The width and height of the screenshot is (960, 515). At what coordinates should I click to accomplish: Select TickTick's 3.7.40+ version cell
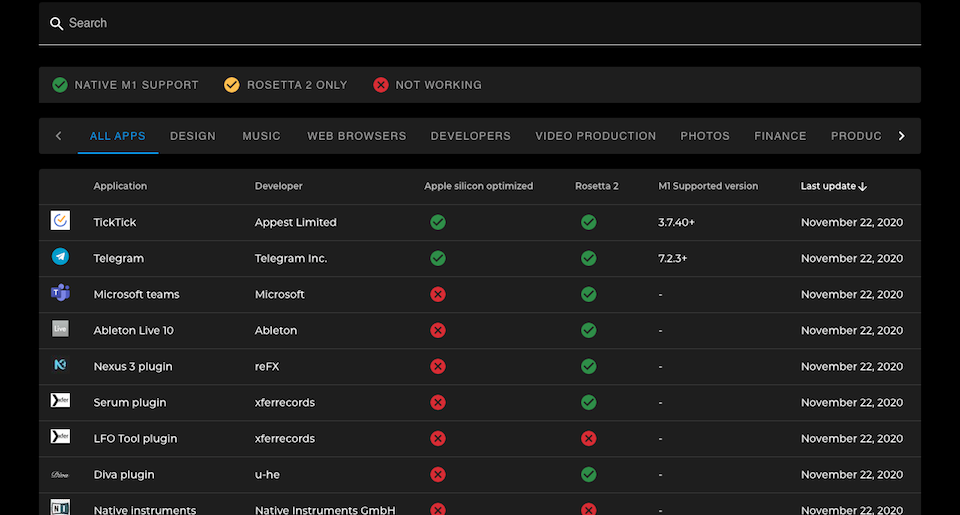coord(677,222)
